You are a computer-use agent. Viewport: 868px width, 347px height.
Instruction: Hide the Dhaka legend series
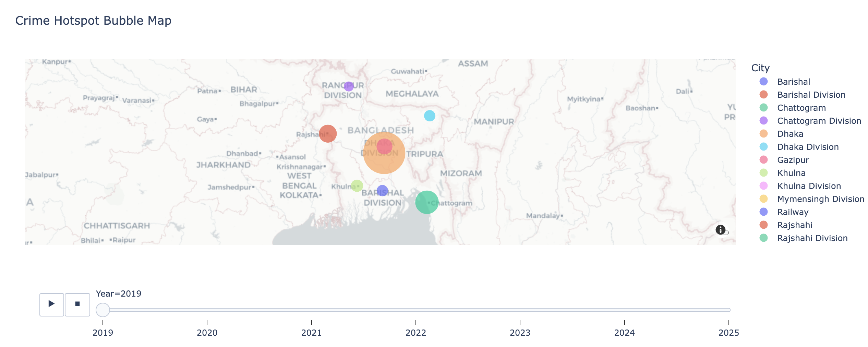(790, 134)
